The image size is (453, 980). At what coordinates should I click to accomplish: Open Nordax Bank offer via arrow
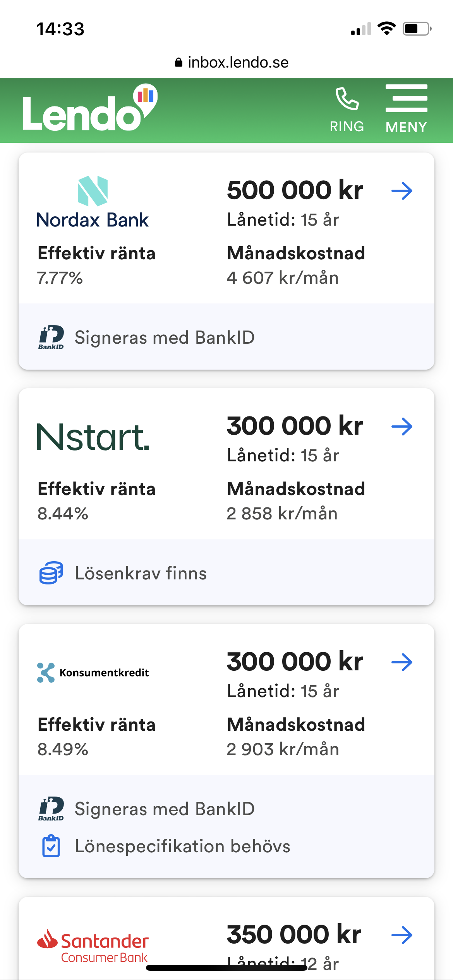click(x=402, y=191)
